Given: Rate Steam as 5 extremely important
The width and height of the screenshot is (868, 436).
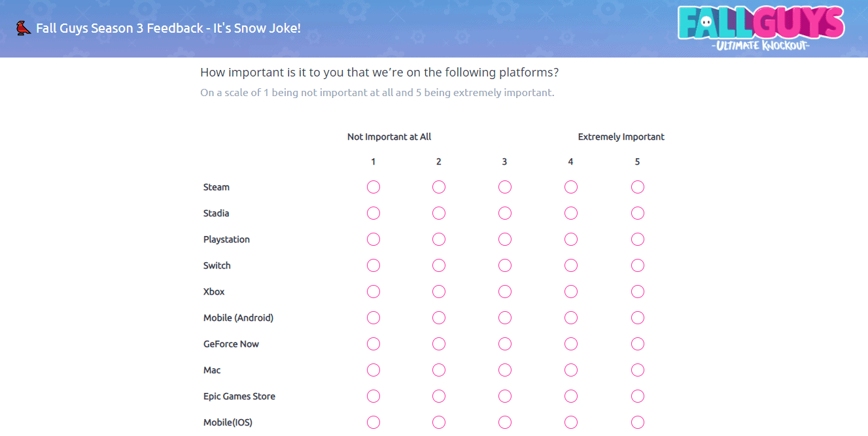Looking at the screenshot, I should (x=638, y=188).
